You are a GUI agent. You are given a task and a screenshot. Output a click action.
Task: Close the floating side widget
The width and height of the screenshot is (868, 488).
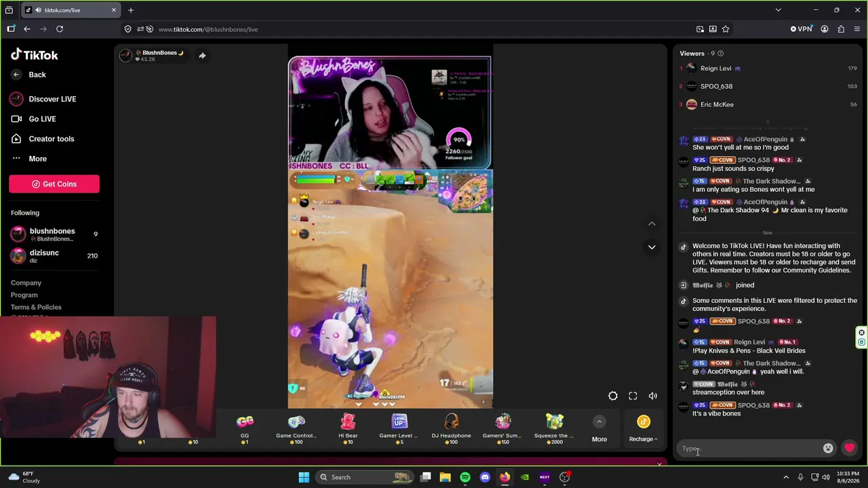pos(862,333)
